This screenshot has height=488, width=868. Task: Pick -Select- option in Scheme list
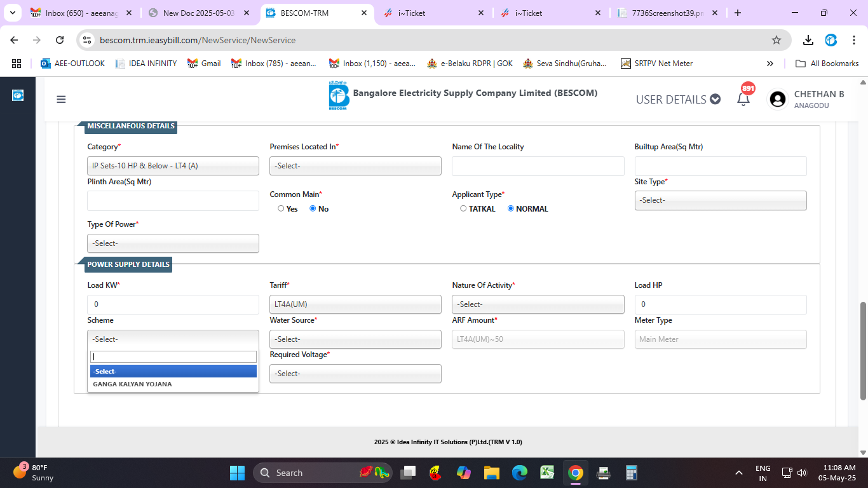[173, 371]
